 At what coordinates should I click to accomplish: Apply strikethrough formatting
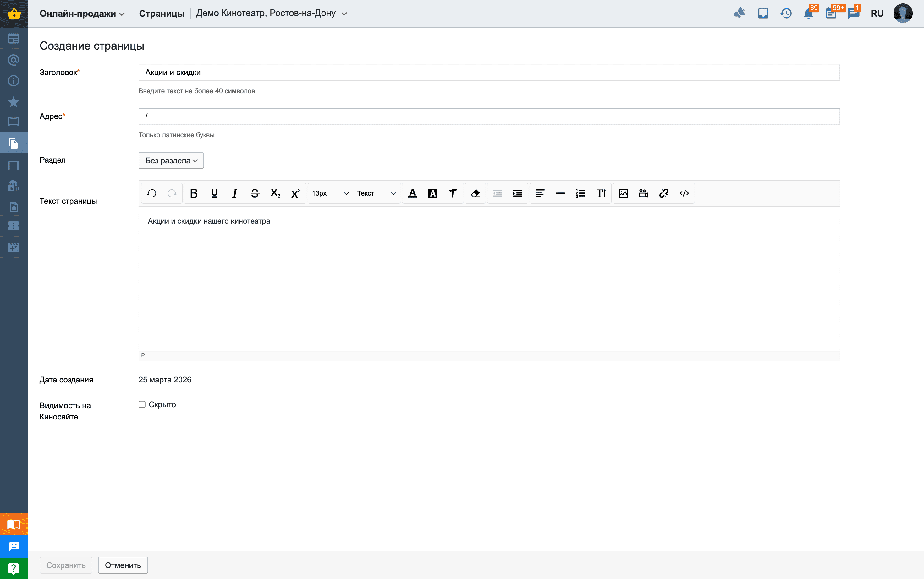255,193
